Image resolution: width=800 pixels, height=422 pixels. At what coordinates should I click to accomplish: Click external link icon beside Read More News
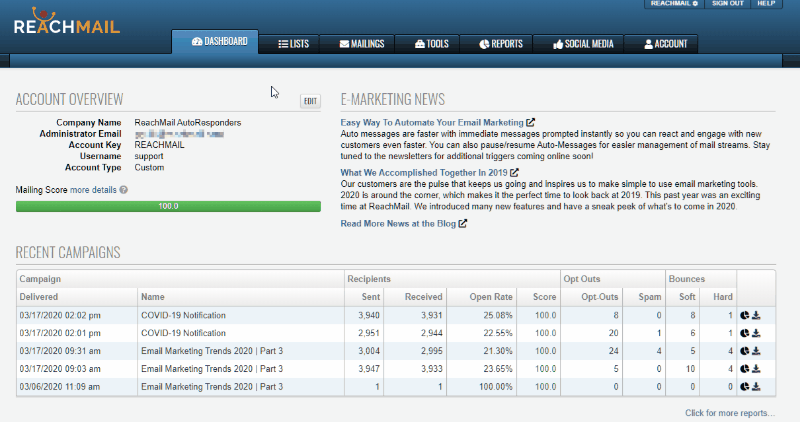[463, 224]
